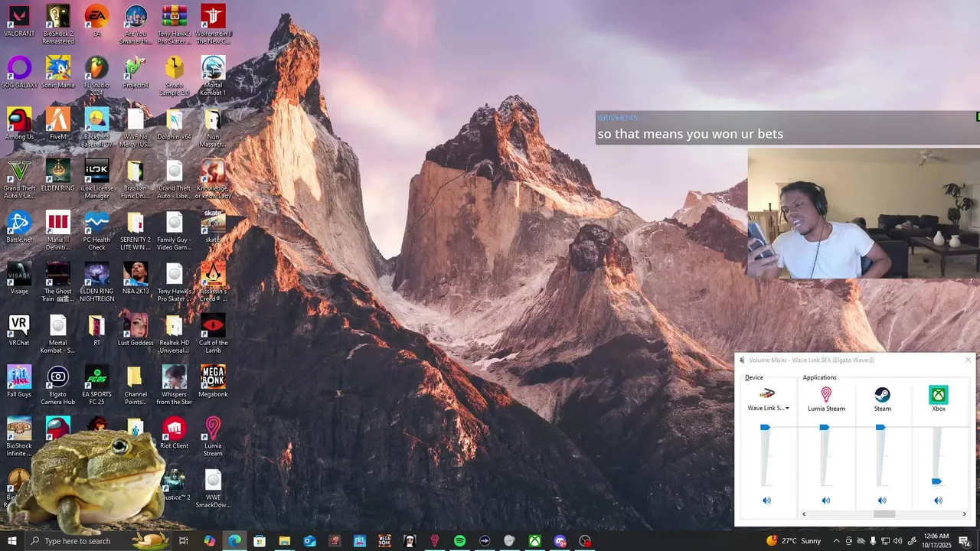Open Task View from taskbar

tap(184, 541)
